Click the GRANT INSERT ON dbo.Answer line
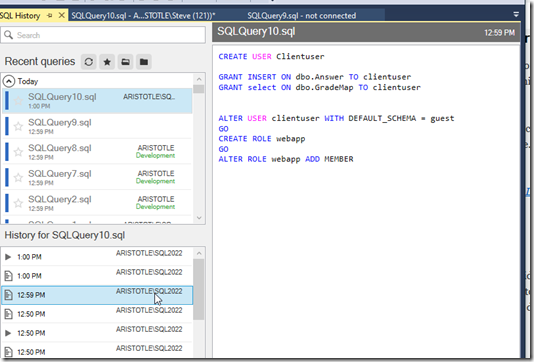 314,77
